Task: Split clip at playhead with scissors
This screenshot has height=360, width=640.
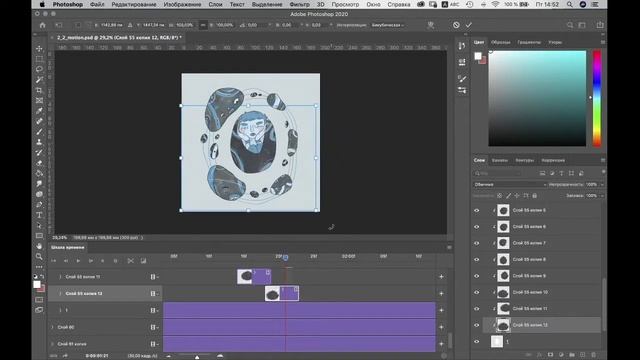Action: click(x=131, y=261)
